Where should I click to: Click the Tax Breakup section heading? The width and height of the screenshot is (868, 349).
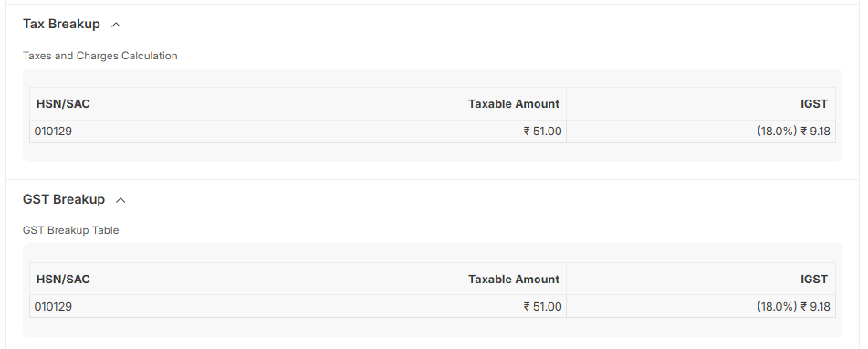[61, 24]
